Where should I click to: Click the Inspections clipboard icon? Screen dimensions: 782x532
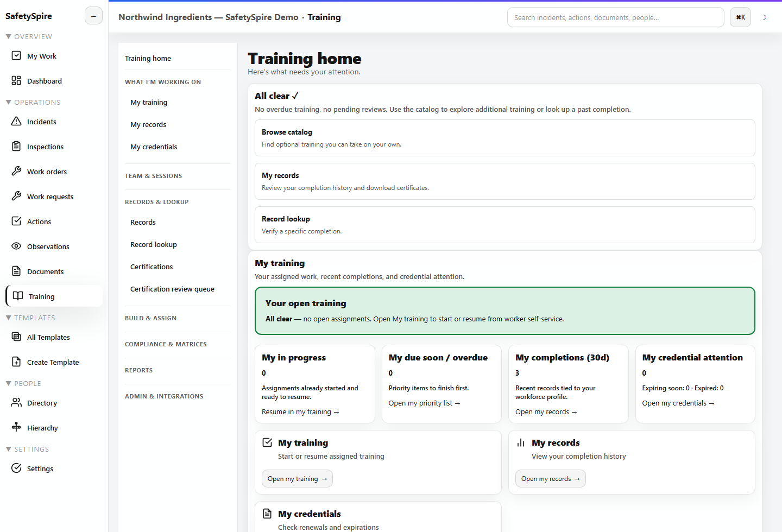click(16, 146)
